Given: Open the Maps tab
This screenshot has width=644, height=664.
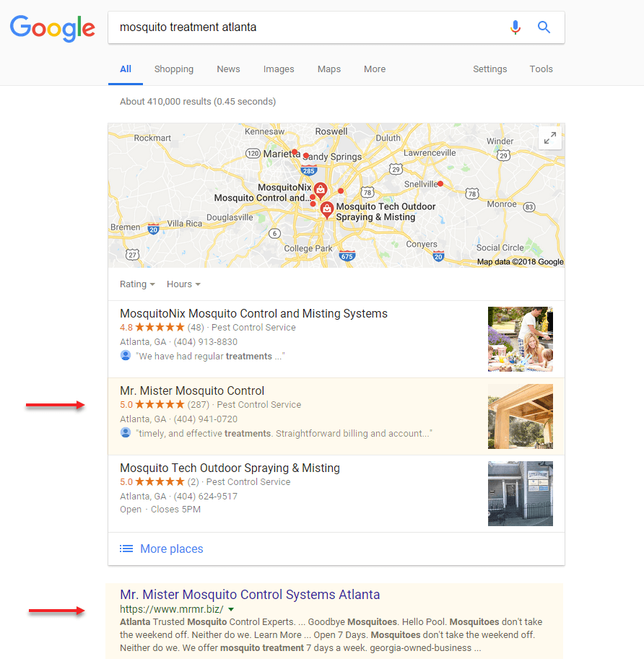Looking at the screenshot, I should (329, 69).
